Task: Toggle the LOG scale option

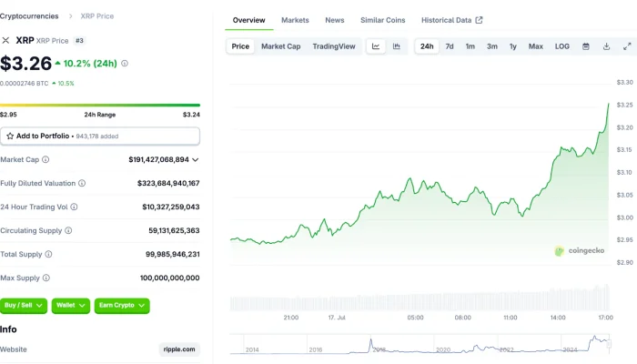Action: pyautogui.click(x=562, y=46)
